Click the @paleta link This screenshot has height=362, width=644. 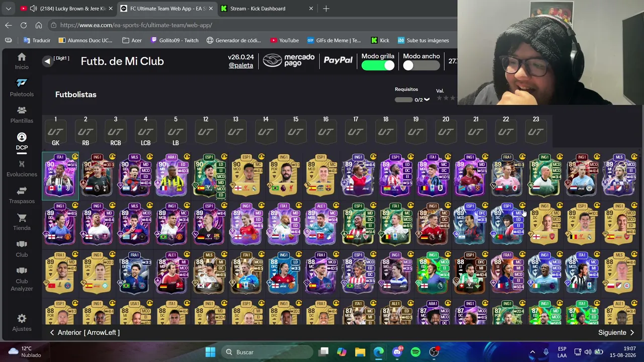(241, 65)
